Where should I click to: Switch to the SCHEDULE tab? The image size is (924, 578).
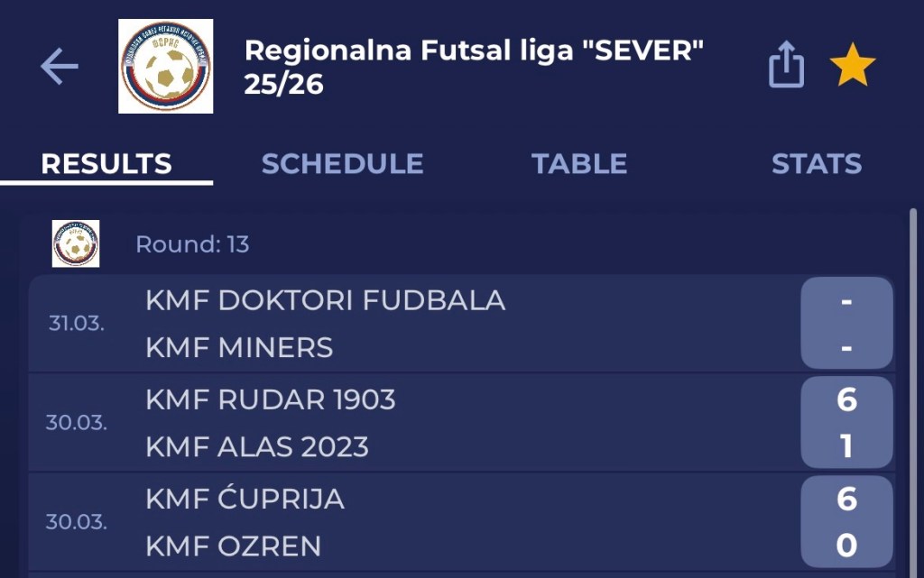(342, 164)
